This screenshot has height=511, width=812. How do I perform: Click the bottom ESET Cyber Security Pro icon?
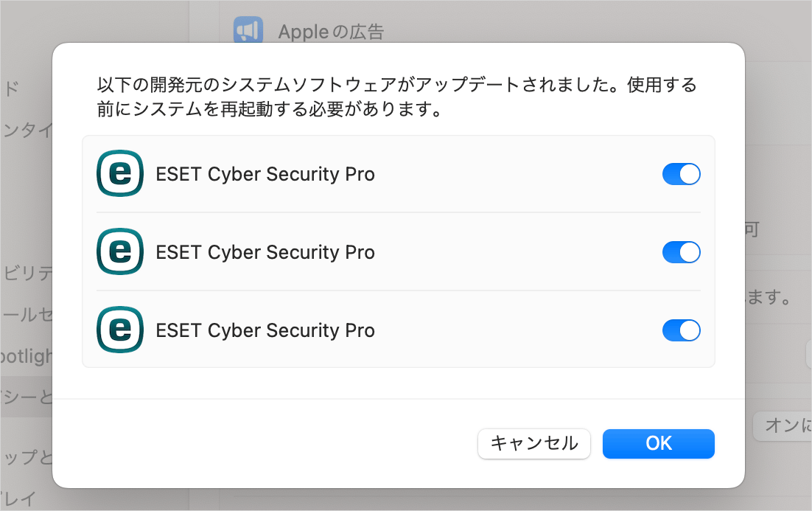(119, 330)
